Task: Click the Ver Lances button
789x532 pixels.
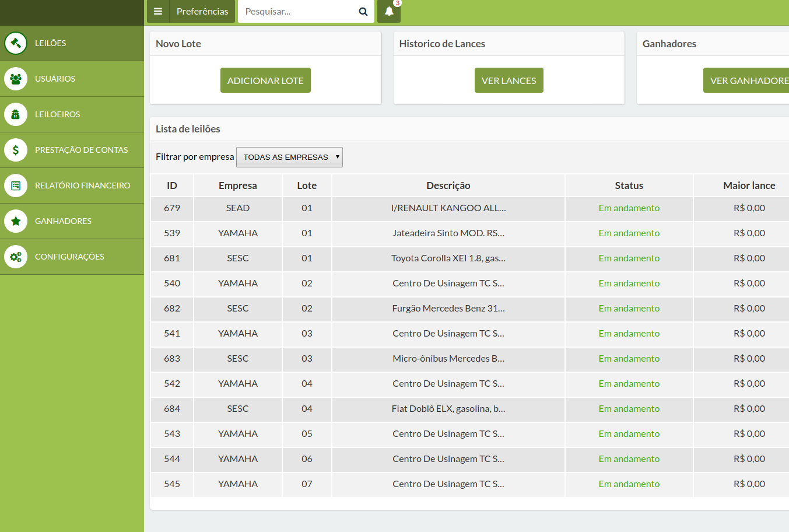Action: 509,80
